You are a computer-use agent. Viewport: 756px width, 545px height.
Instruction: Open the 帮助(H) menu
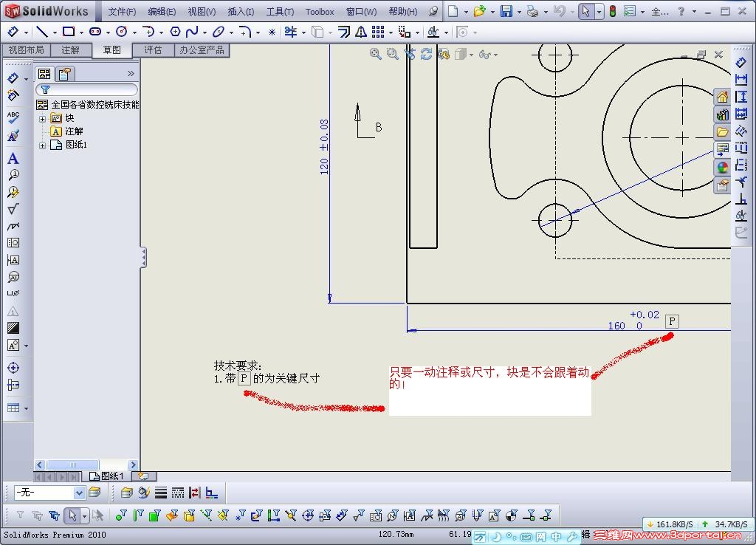(403, 12)
